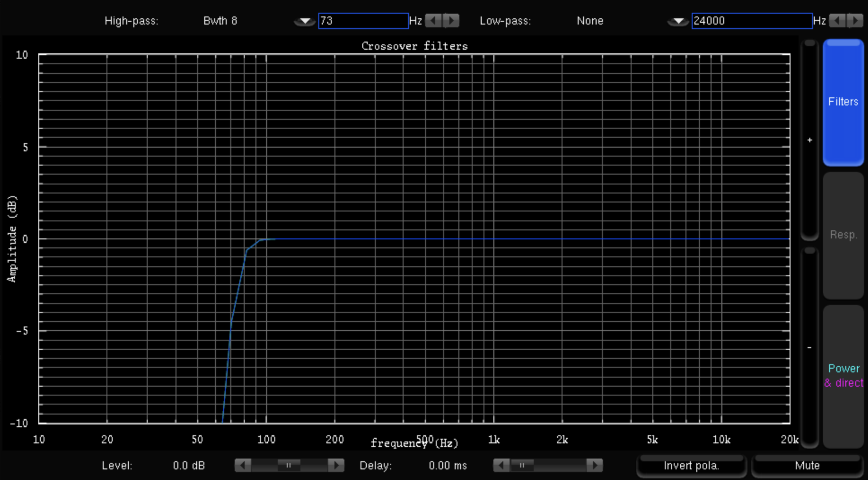Switch to the Filters tab
This screenshot has width=868, height=480.
tap(843, 102)
